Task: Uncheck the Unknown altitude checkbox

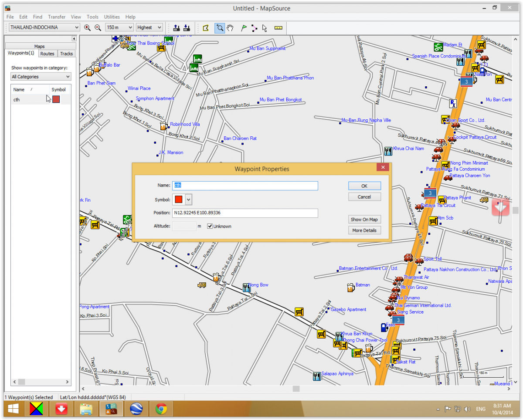Action: pos(210,226)
